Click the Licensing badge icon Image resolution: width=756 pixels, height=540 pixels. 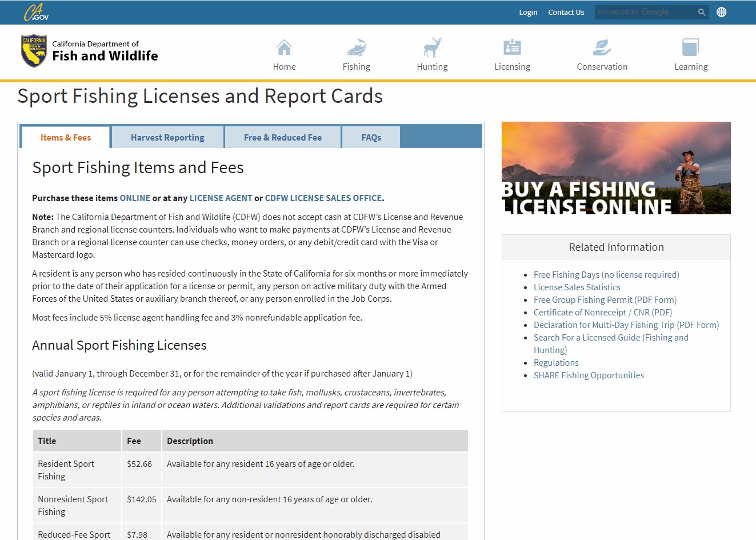click(512, 47)
